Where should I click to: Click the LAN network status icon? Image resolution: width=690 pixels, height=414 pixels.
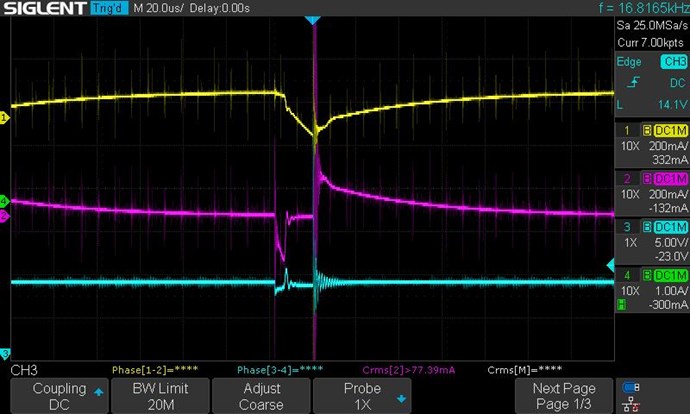(x=631, y=404)
